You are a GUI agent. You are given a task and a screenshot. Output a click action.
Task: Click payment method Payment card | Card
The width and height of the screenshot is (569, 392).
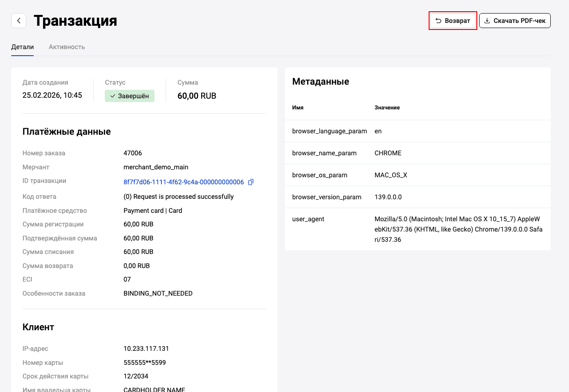click(153, 211)
